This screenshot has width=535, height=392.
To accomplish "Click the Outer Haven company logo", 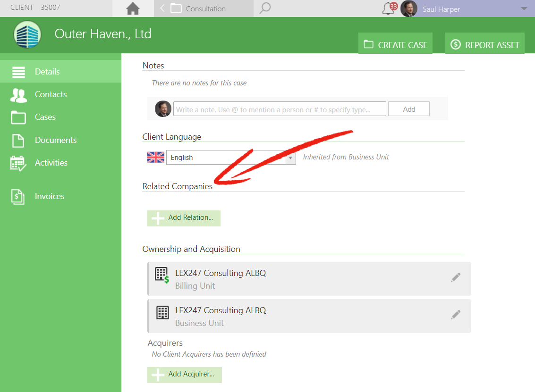I will [27, 34].
